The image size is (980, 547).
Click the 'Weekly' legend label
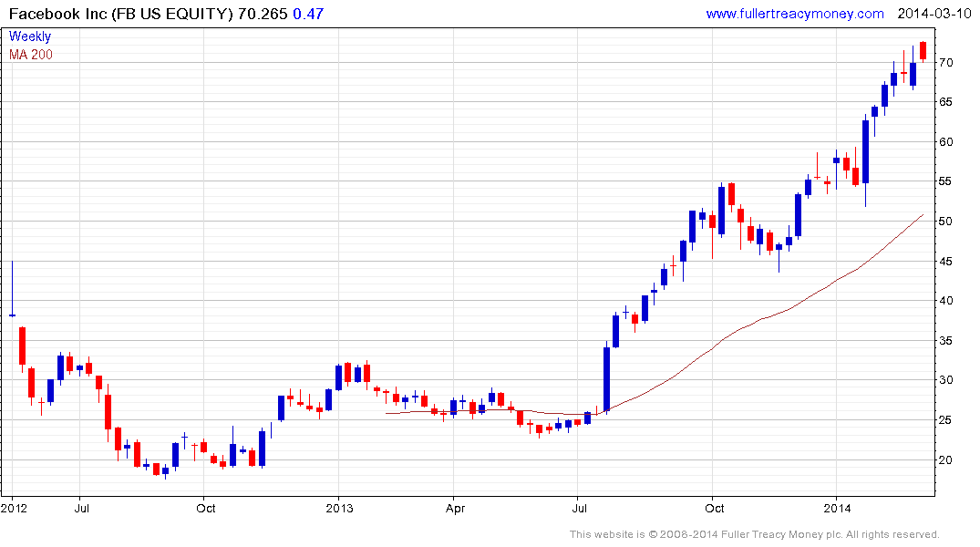point(30,36)
